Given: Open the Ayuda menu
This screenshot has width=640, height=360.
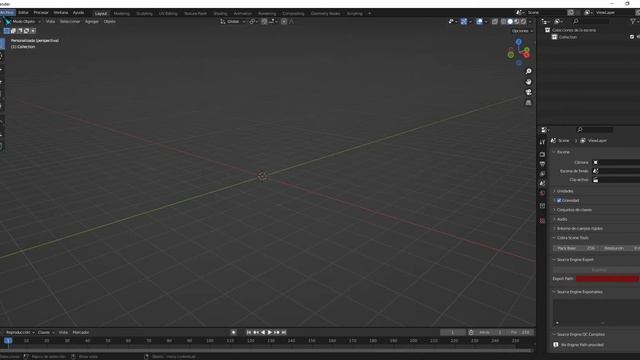Looking at the screenshot, I should pyautogui.click(x=78, y=13).
